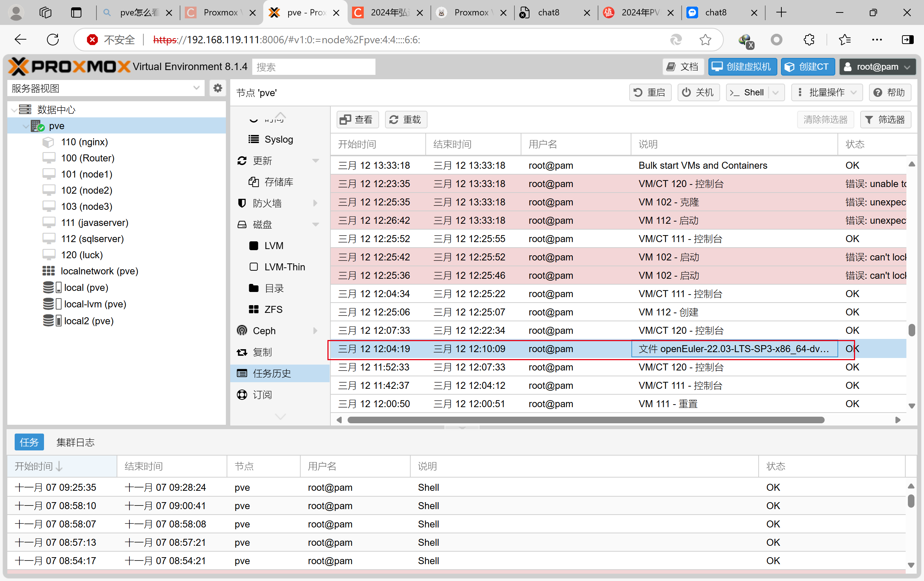Image resolution: width=924 pixels, height=581 pixels.
Task: Open the ZFS disk page
Action: tap(273, 309)
